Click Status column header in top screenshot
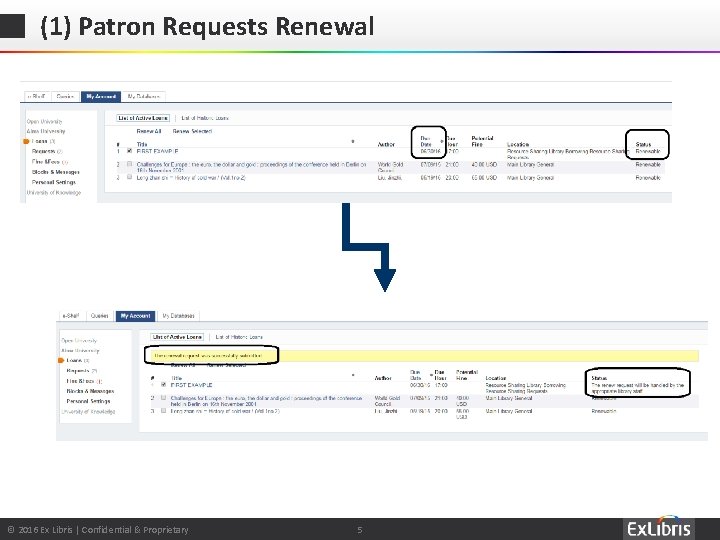 tap(643, 144)
